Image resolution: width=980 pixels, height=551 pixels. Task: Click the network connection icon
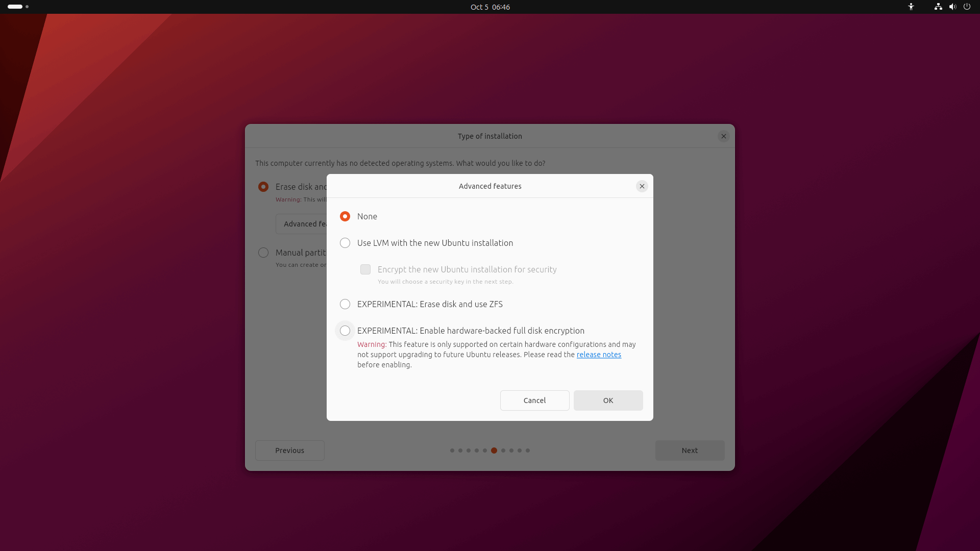click(x=938, y=7)
